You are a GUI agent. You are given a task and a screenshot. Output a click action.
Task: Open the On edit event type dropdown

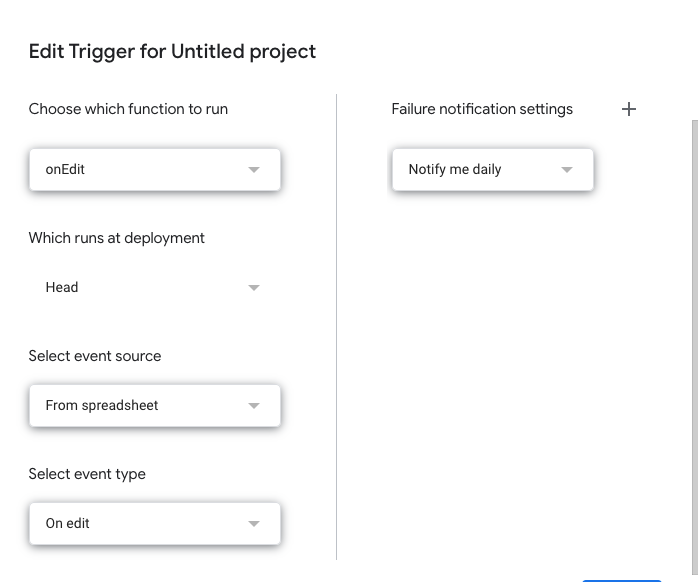(x=155, y=524)
